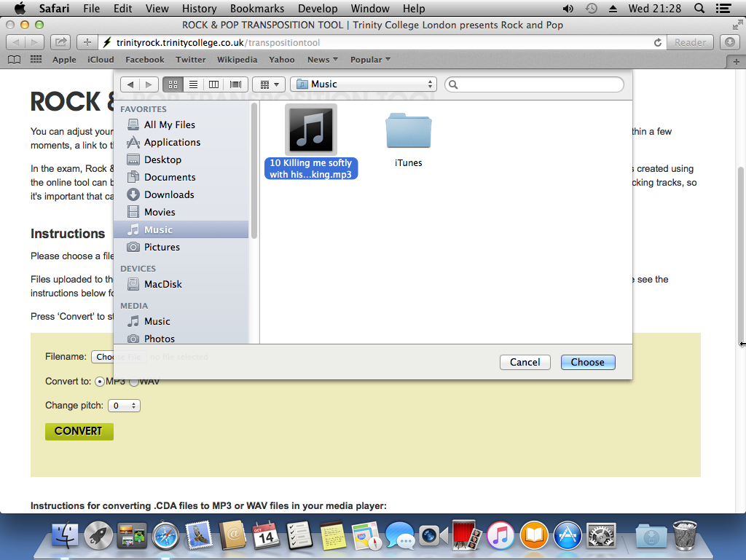Viewport: 746px width, 560px height.
Task: Open Documents in the sidebar
Action: coord(181,177)
